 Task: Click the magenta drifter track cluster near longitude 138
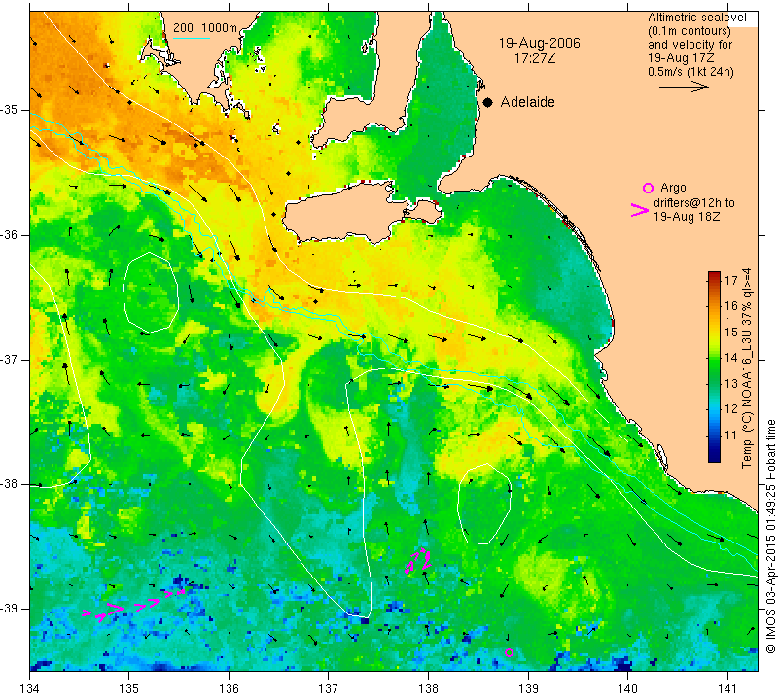[417, 560]
